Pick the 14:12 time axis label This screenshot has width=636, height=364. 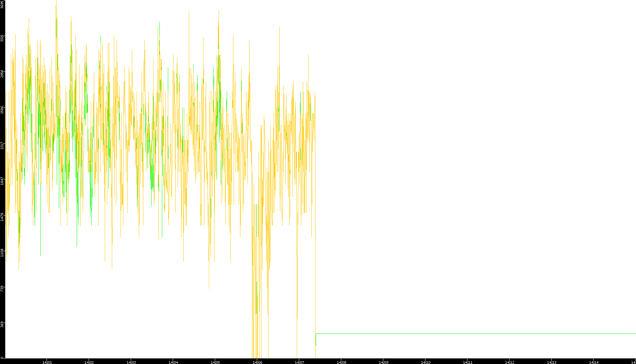510,362
